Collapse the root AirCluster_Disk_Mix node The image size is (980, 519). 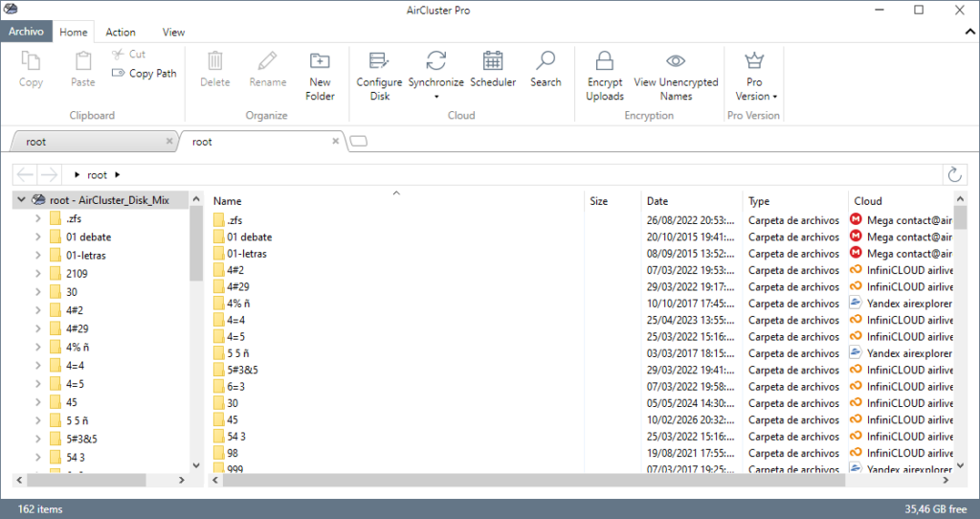click(x=22, y=200)
